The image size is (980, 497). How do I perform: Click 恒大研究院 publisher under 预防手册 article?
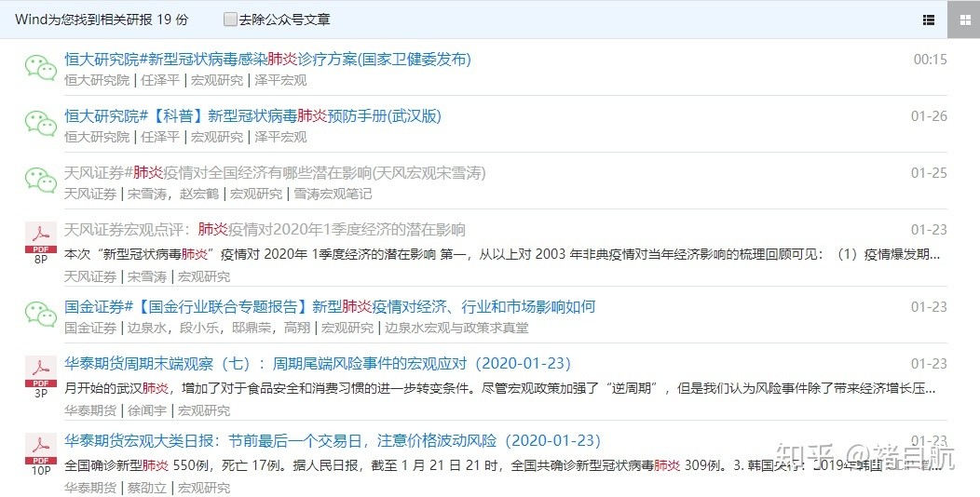[97, 138]
